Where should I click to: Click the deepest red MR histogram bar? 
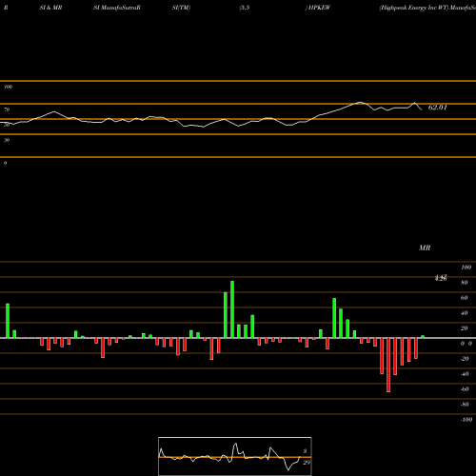pos(388,365)
